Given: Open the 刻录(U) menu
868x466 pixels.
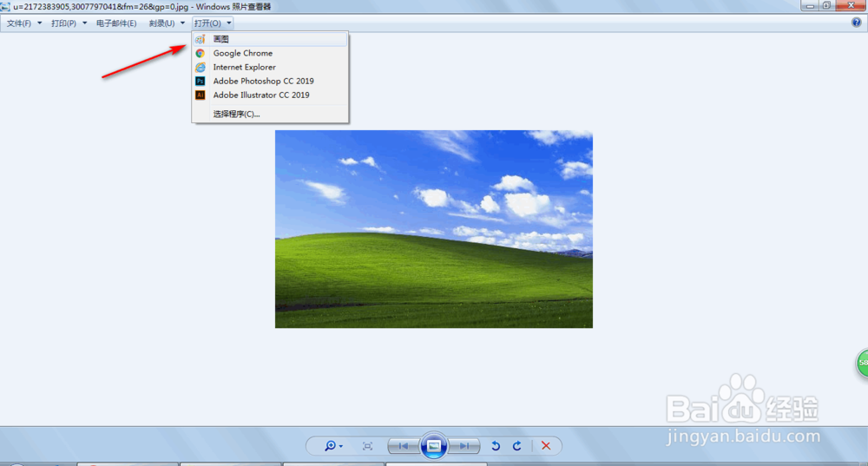Looking at the screenshot, I should (x=161, y=23).
